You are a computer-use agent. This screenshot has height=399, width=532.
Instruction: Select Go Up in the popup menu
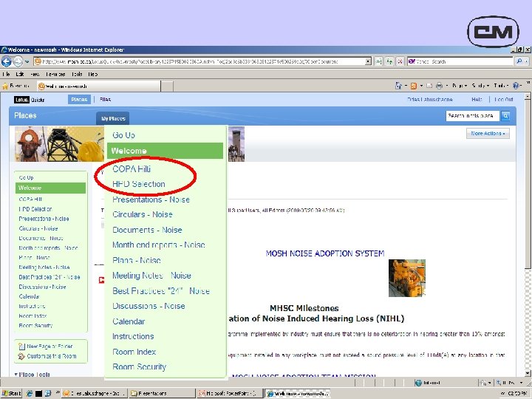click(x=124, y=135)
